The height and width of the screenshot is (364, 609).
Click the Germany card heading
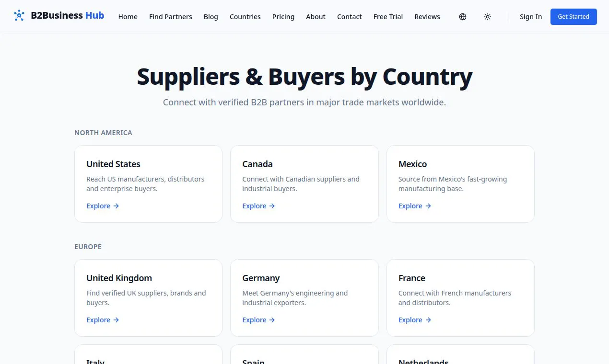click(261, 278)
